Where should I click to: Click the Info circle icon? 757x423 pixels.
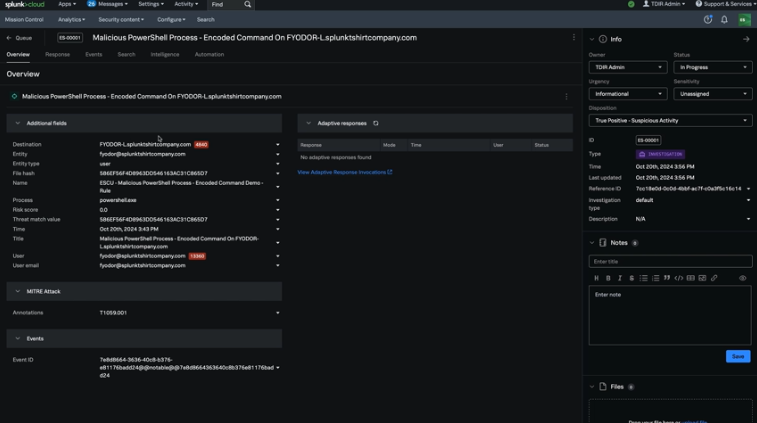click(x=603, y=39)
